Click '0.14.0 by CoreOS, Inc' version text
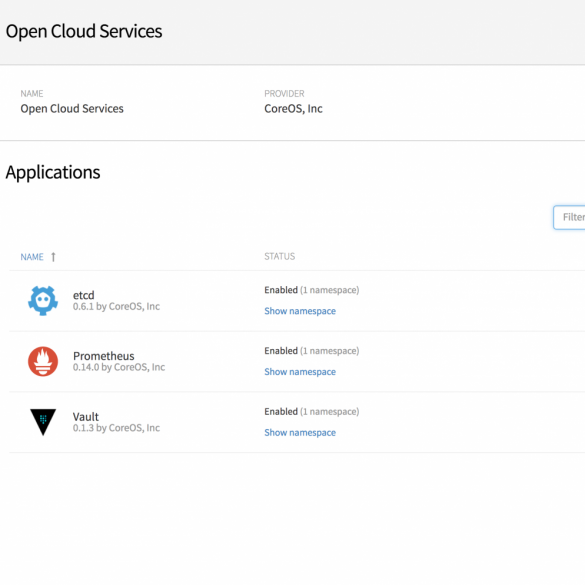This screenshot has width=585, height=585. pos(119,367)
